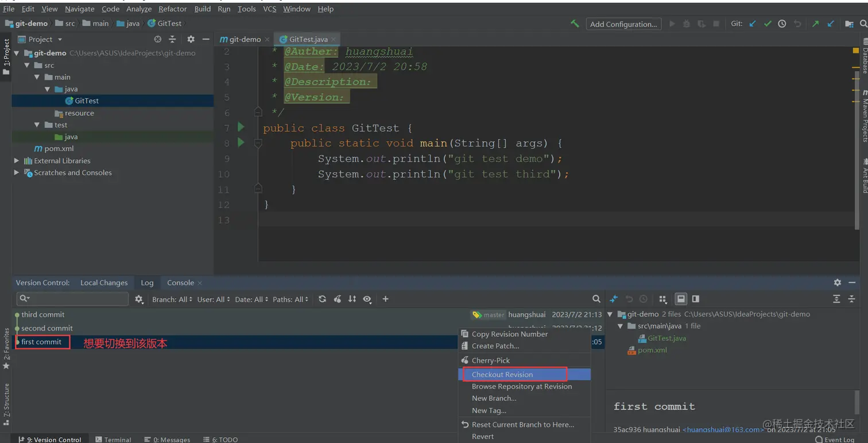Open the User: All filter dropdown
The width and height of the screenshot is (868, 443).
click(x=214, y=299)
